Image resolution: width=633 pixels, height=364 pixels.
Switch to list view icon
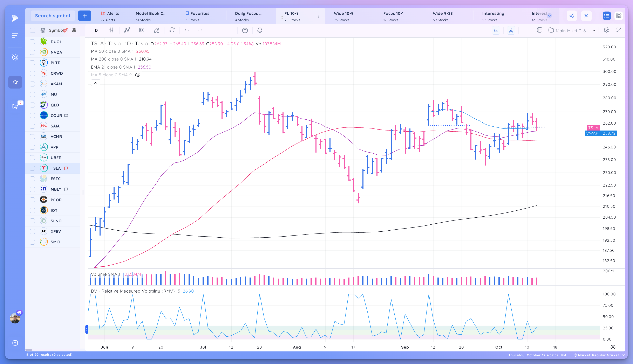click(606, 16)
